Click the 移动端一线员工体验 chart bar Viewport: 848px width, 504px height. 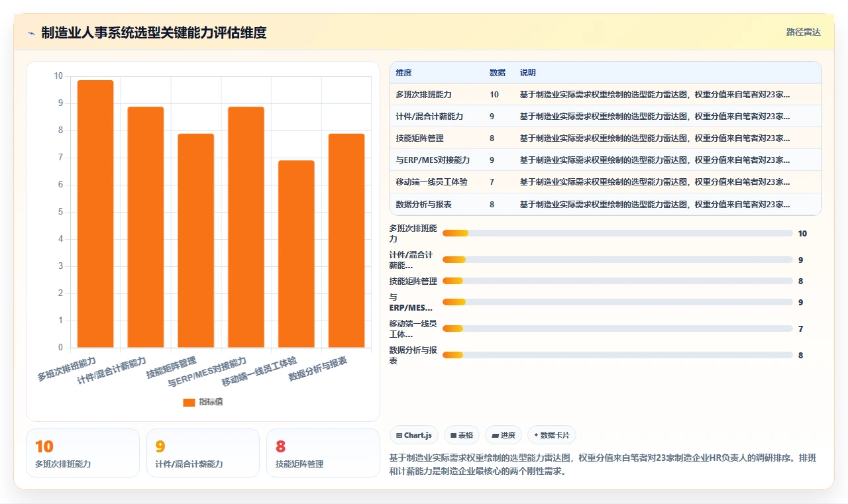[x=296, y=254]
